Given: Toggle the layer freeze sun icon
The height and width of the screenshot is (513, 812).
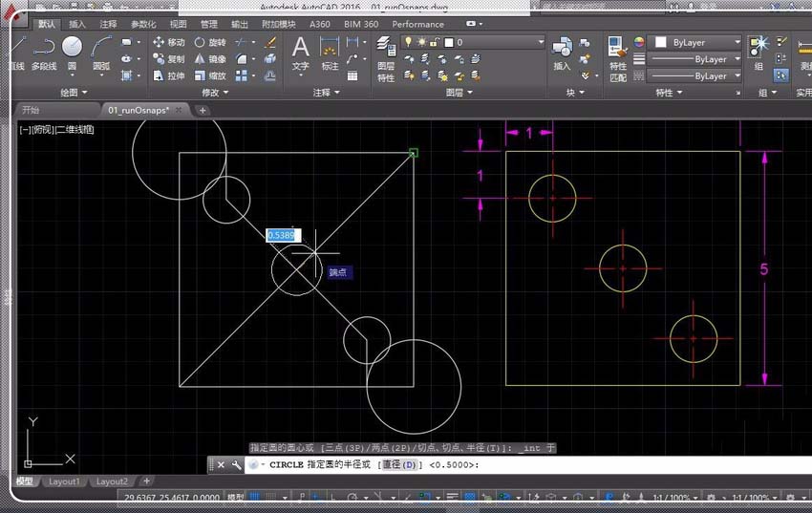Looking at the screenshot, I should pos(421,42).
